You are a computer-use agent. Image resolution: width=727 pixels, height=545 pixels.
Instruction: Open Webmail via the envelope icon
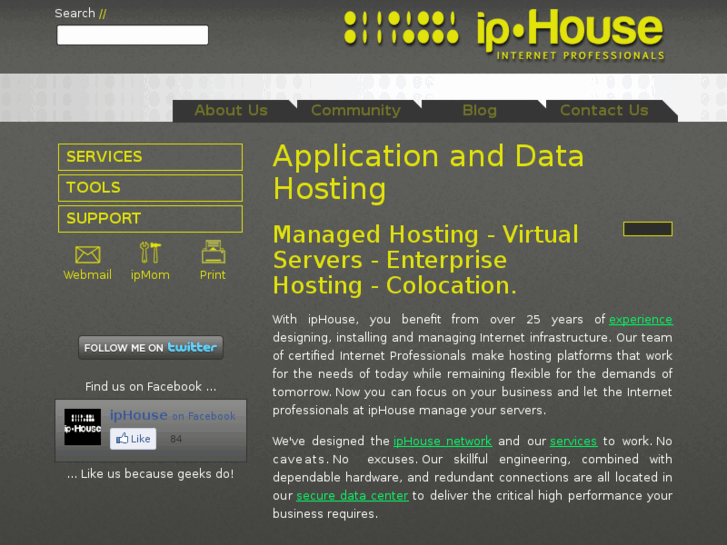[88, 255]
